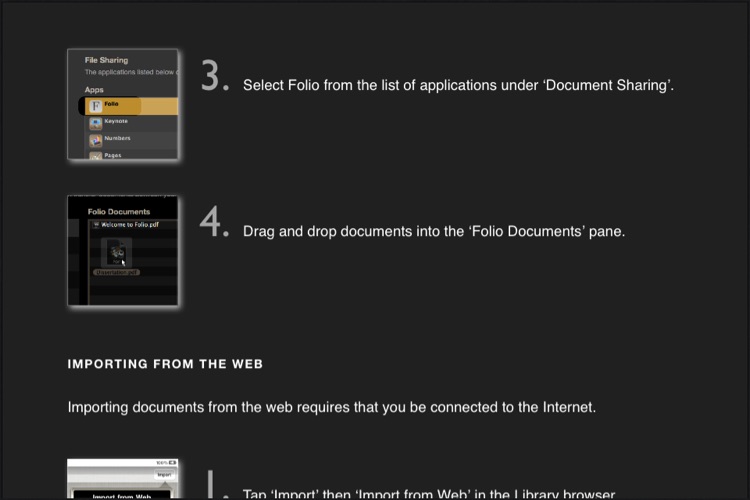750x500 pixels.
Task: Click the 'Dissertation.pdf' file label
Action: pyautogui.click(x=116, y=272)
